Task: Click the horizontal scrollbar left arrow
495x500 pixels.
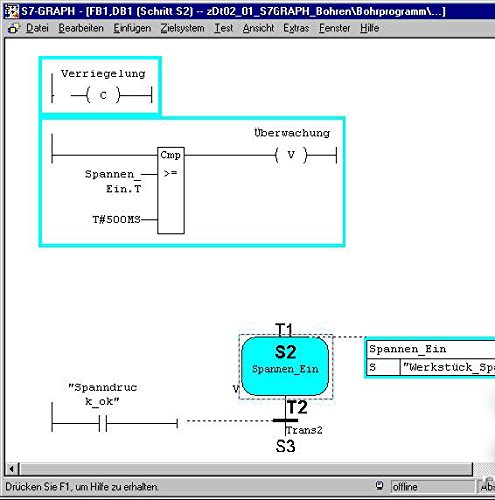Action: pos(12,469)
